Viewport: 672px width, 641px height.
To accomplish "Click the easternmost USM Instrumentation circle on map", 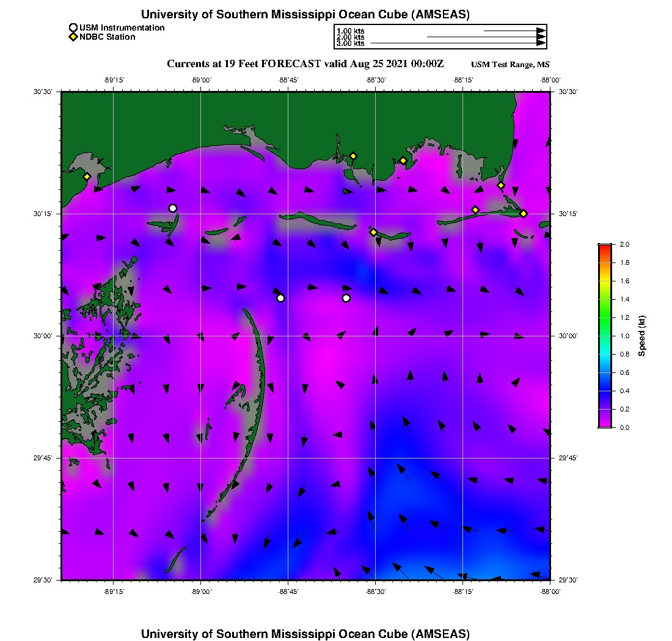I will click(346, 298).
